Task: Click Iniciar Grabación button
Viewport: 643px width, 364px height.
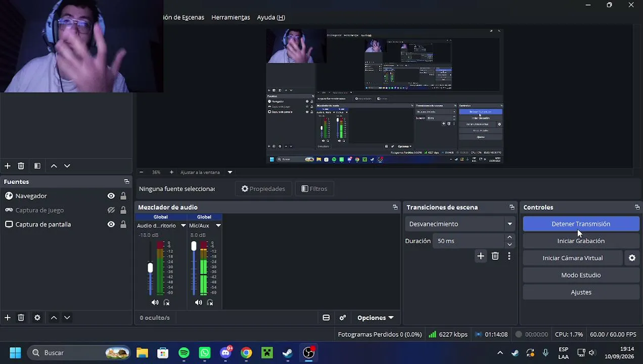Action: click(581, 241)
